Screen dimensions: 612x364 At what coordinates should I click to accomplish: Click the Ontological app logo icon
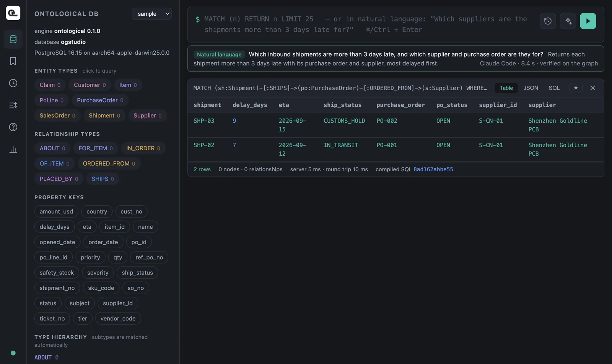13,13
